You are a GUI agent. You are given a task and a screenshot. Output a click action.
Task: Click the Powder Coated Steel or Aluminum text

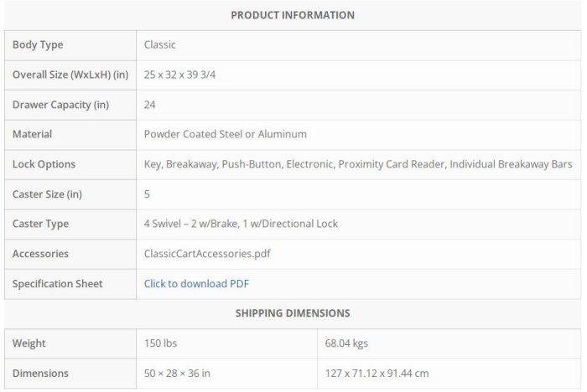tap(225, 134)
